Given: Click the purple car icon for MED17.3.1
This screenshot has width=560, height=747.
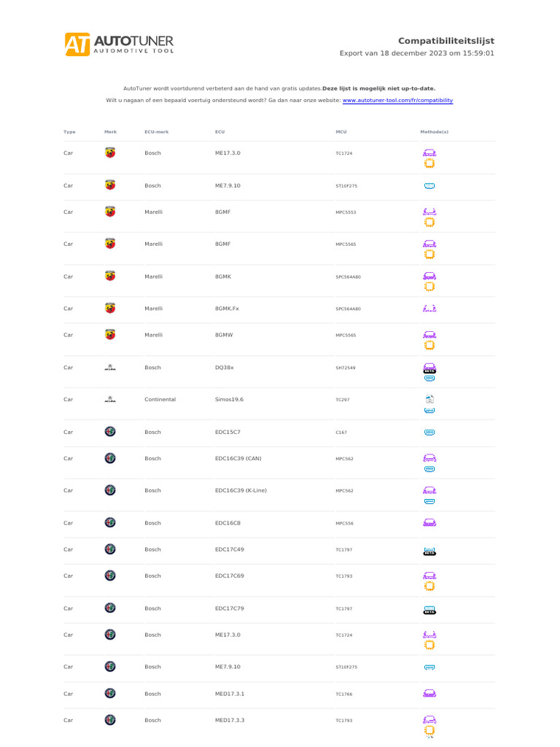Looking at the screenshot, I should click(x=429, y=694).
